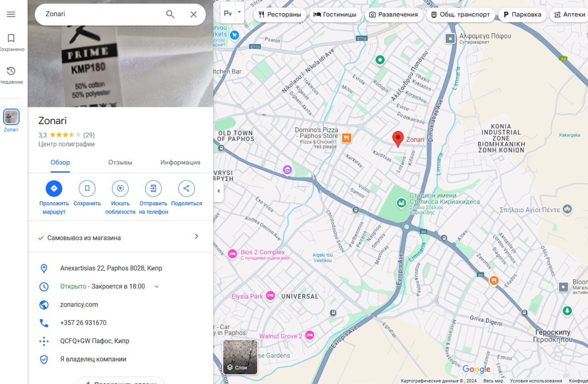The image size is (588, 384).
Task: Click Я владелец компании link
Action: tap(93, 359)
